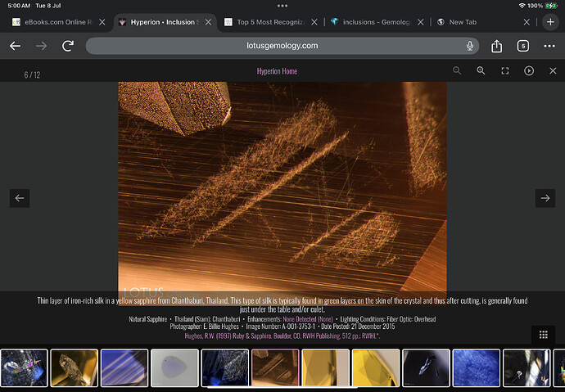Viewport: 565px width, 392px height.
Task: Close the eBooks.com tab
Action: tap(102, 22)
